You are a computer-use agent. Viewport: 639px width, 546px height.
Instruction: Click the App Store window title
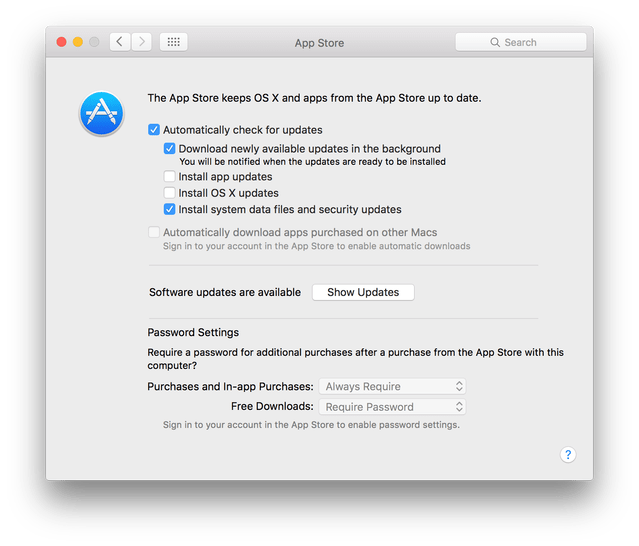[318, 43]
